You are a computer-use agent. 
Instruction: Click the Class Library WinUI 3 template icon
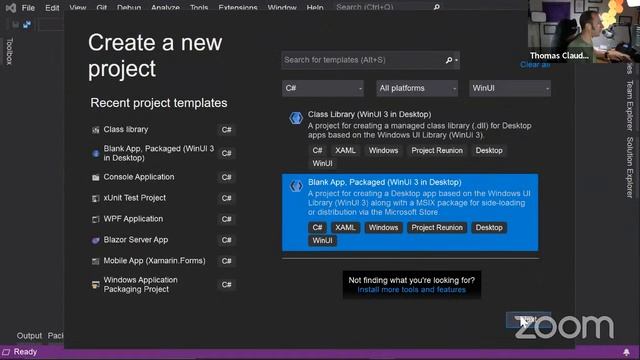296,118
